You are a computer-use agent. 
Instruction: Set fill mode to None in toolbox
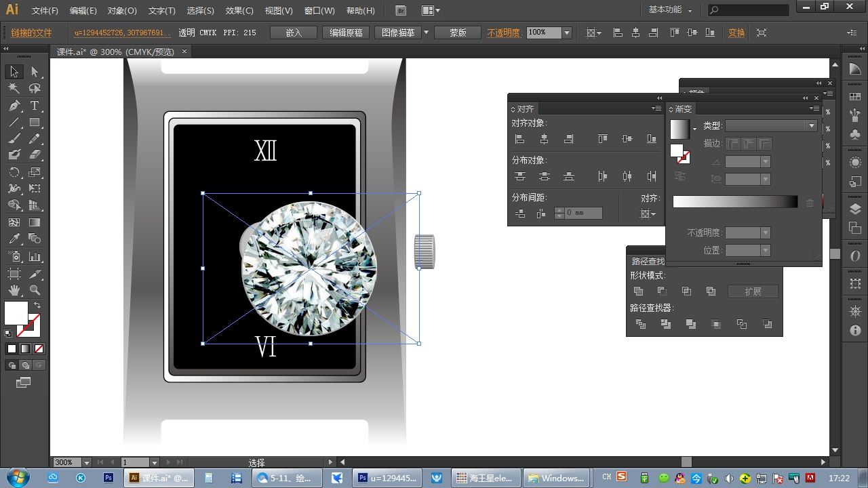[39, 349]
